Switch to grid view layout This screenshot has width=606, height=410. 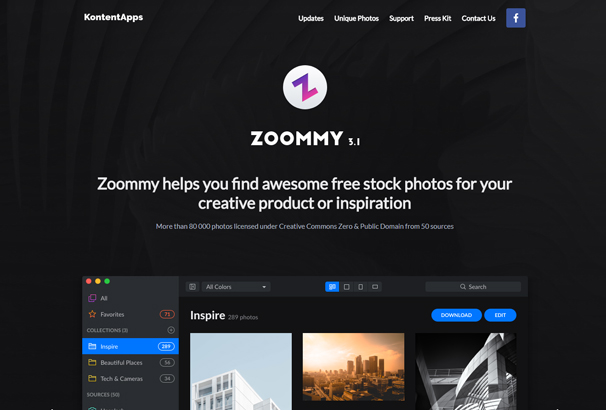click(332, 287)
